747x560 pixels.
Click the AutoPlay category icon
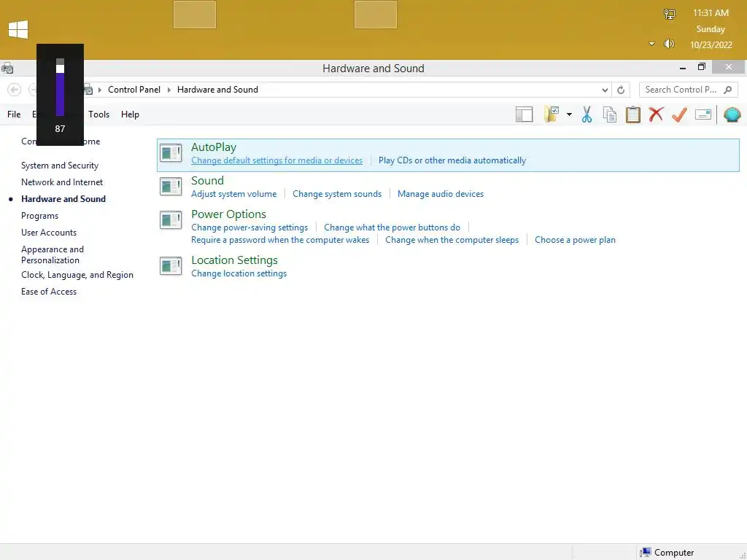pyautogui.click(x=171, y=153)
